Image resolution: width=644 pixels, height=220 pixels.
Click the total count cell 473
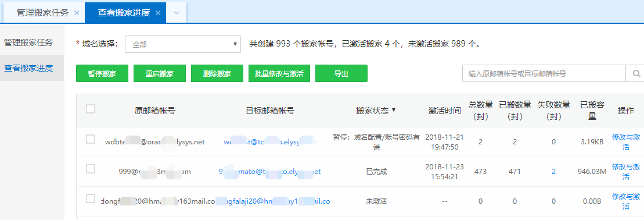click(480, 172)
